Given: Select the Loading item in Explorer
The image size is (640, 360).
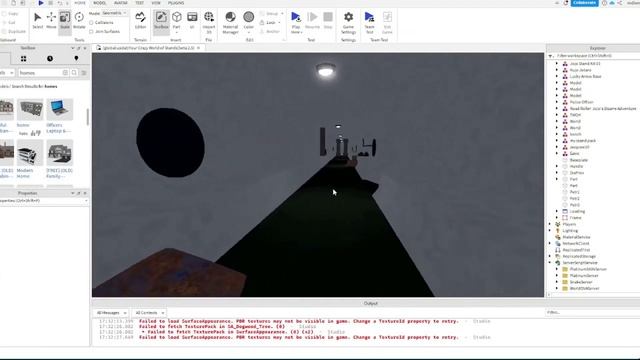Looking at the screenshot, I should click(577, 211).
